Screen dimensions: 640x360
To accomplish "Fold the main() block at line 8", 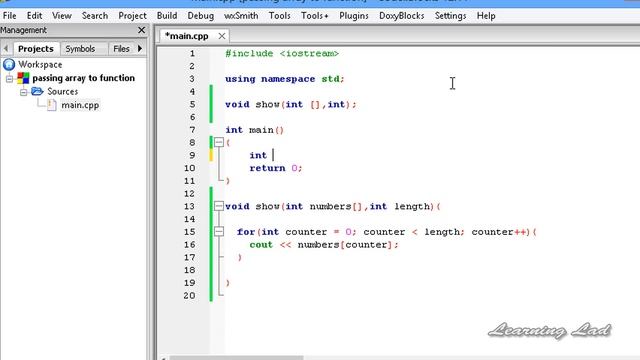I will click(x=219, y=142).
